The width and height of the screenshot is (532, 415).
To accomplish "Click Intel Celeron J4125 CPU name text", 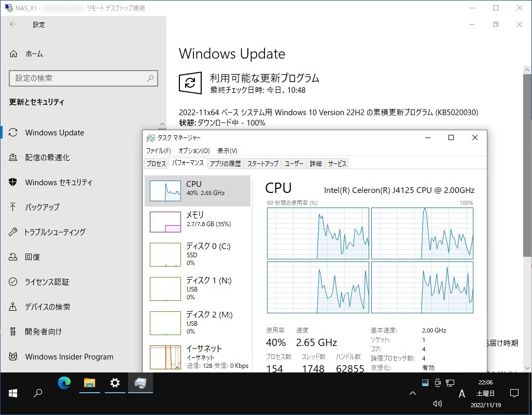I will [x=399, y=190].
